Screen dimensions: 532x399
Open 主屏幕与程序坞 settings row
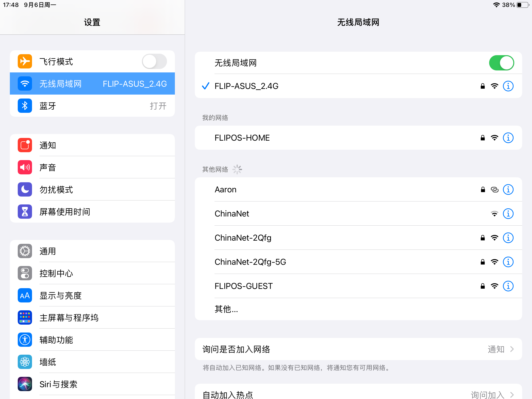[x=92, y=317]
